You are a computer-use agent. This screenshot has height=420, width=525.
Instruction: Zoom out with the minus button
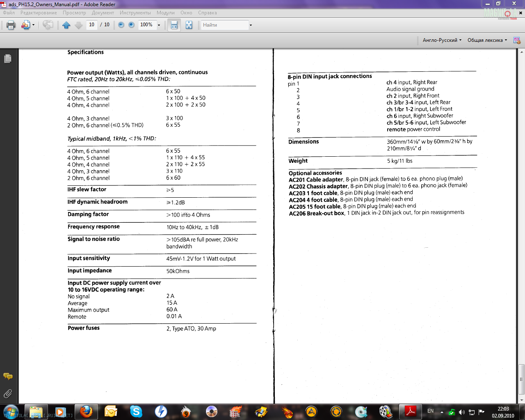pyautogui.click(x=121, y=25)
